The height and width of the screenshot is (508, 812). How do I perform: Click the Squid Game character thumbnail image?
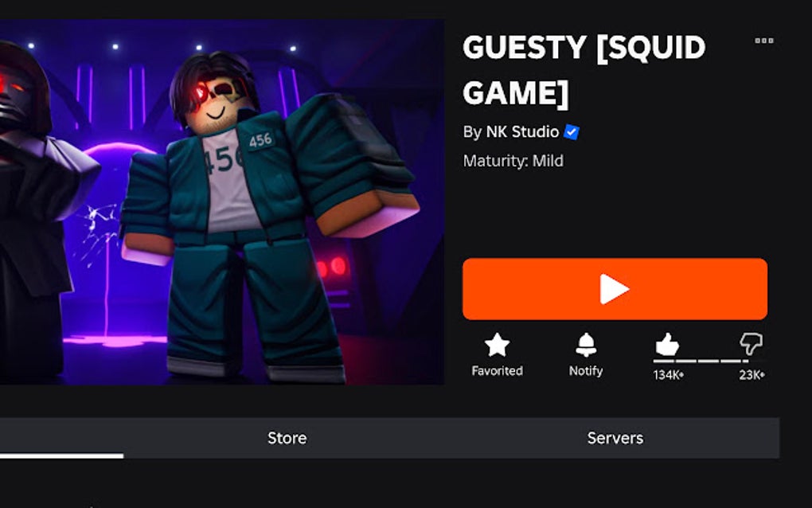tap(222, 202)
